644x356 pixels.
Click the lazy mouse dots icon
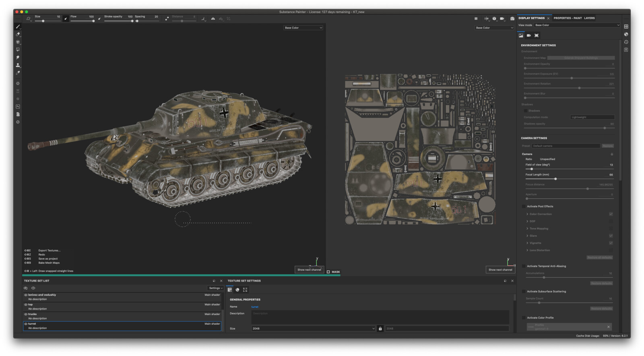[167, 19]
